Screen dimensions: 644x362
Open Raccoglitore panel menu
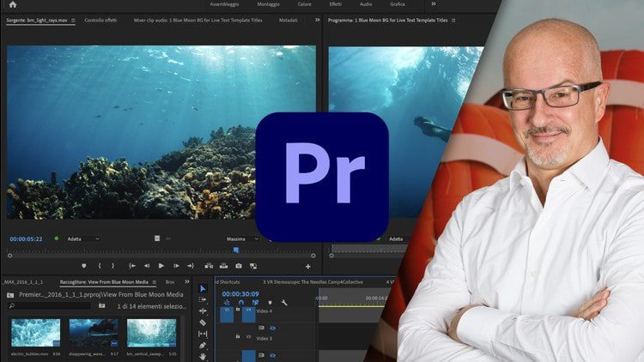point(154,282)
